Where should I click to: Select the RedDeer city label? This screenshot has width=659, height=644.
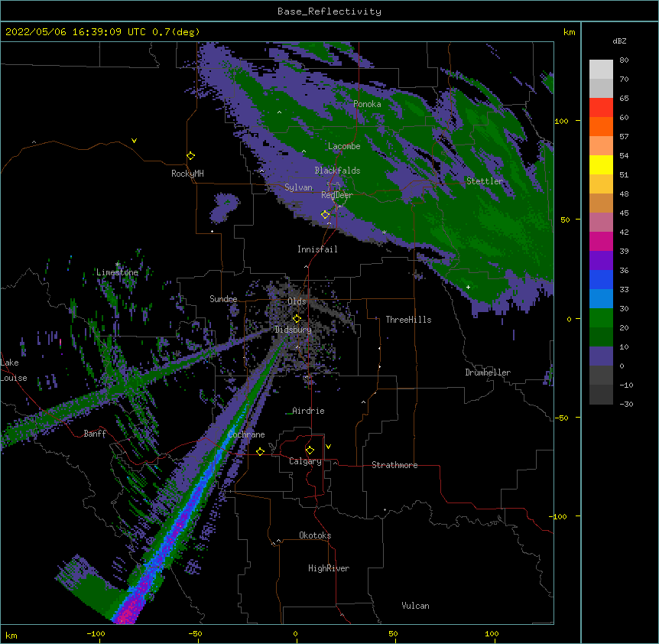336,195
